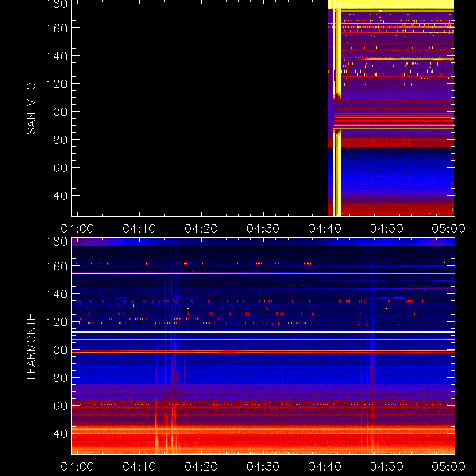Image resolution: width=476 pixels, height=476 pixels.
Task: Choose the 140 frequency tick on Learmonth axis
Action: (x=57, y=294)
